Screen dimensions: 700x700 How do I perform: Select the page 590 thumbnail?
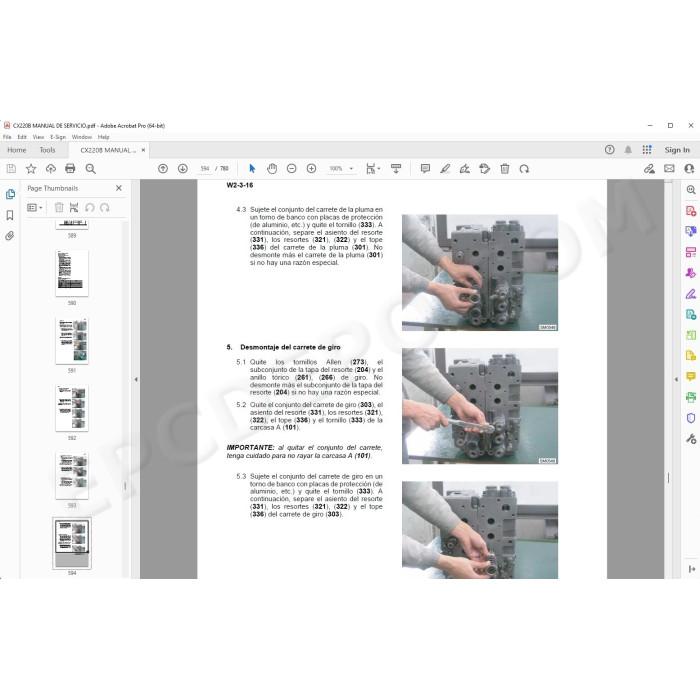coord(72,273)
